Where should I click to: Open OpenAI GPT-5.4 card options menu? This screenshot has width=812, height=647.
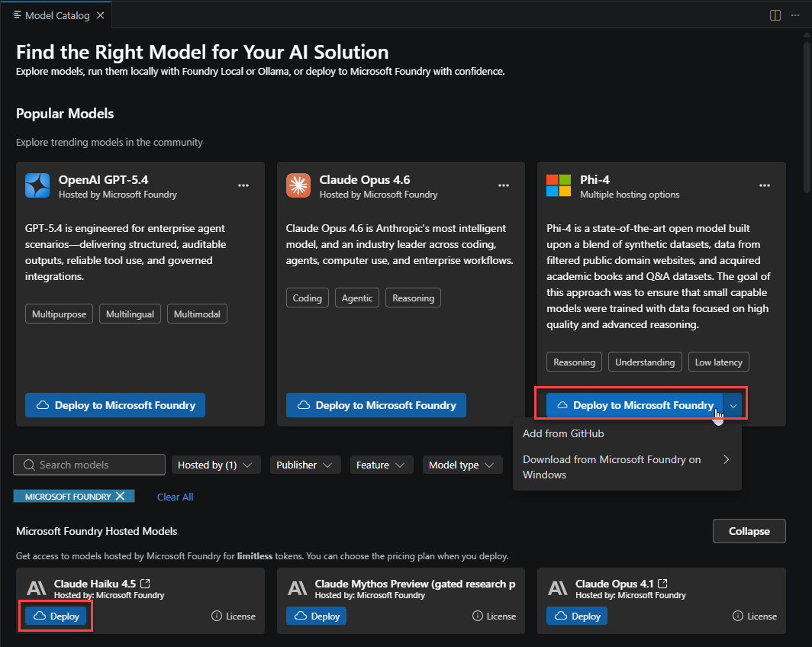click(243, 185)
